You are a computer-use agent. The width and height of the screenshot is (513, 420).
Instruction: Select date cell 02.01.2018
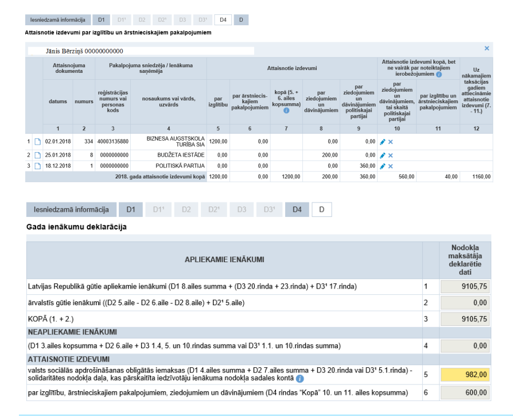click(58, 142)
